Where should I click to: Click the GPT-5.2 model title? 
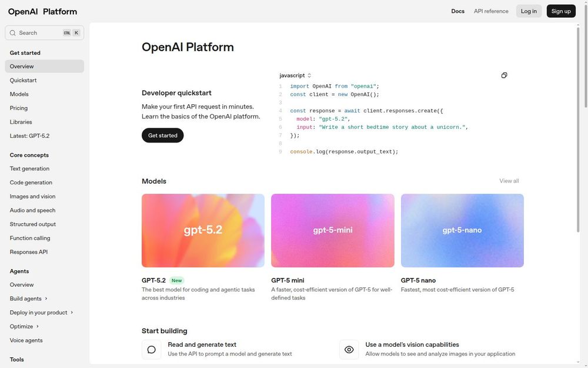point(153,280)
